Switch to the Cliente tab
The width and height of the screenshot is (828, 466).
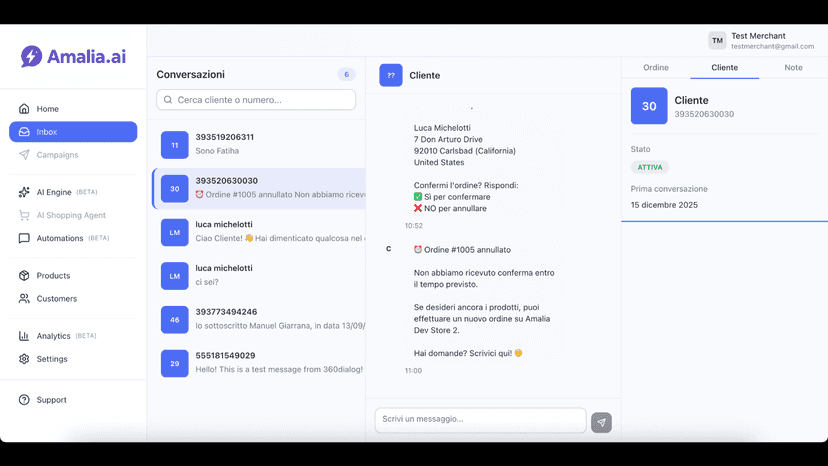pyautogui.click(x=724, y=68)
